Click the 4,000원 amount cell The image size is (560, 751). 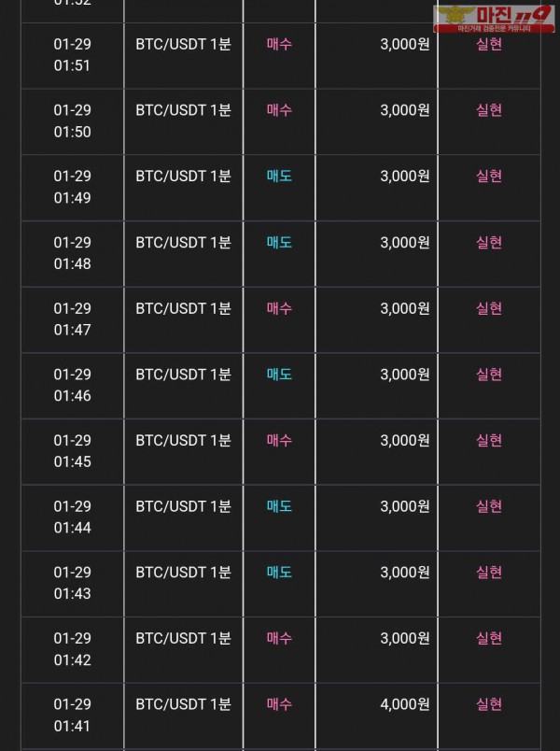(405, 704)
